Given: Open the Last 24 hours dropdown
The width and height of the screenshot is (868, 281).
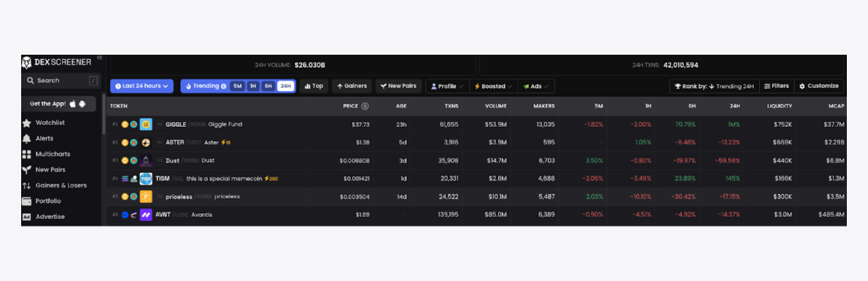Looking at the screenshot, I should 142,86.
